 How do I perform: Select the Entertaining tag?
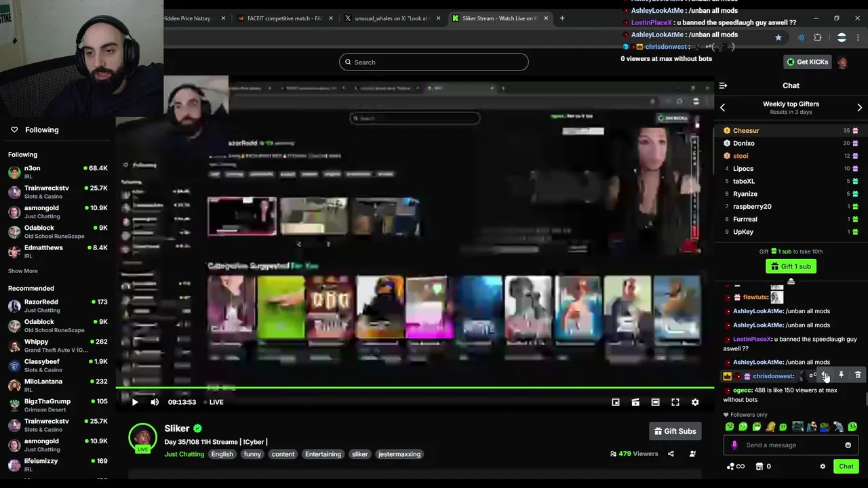[x=323, y=454]
